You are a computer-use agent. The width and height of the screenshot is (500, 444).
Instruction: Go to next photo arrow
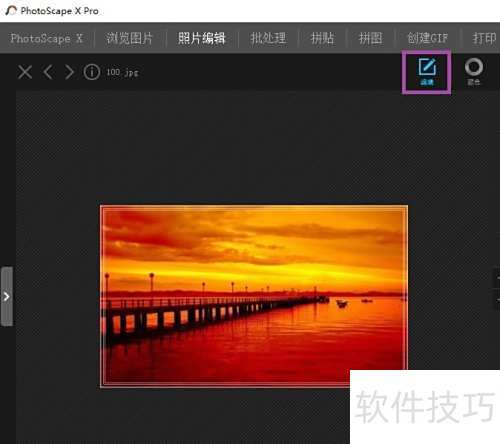[x=69, y=72]
